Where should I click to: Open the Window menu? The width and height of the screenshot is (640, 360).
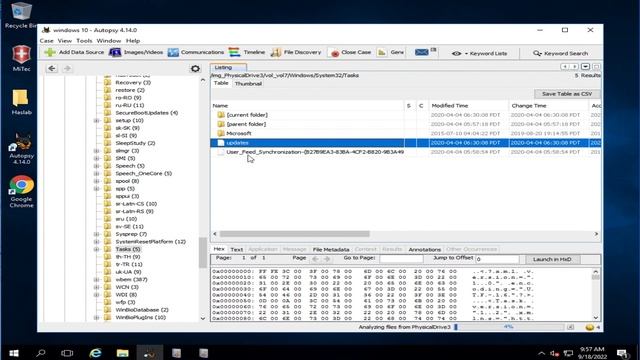point(109,41)
